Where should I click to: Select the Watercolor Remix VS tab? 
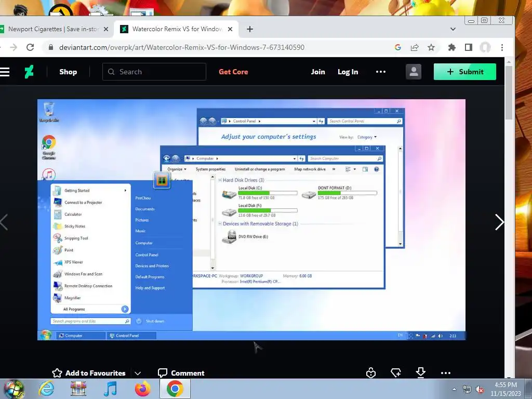tap(177, 29)
